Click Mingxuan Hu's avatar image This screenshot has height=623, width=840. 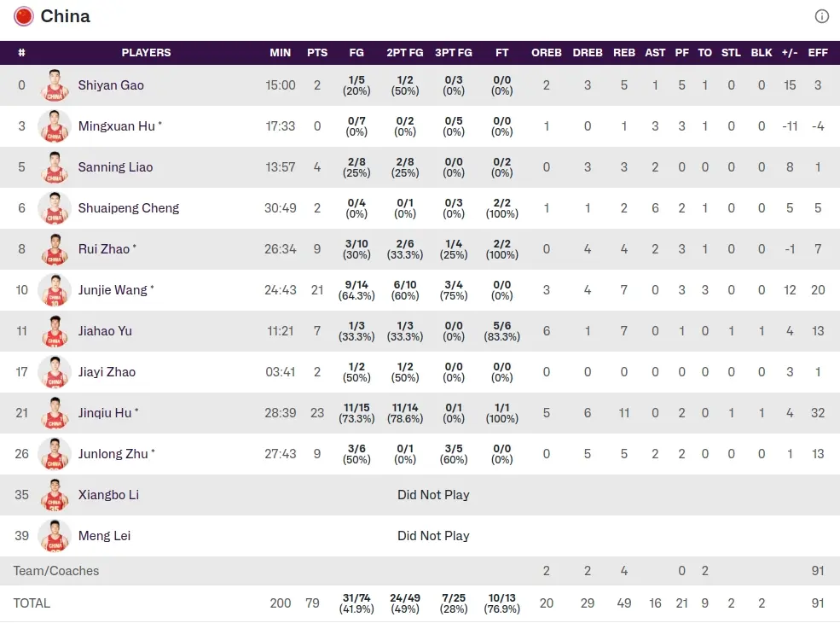click(x=55, y=126)
